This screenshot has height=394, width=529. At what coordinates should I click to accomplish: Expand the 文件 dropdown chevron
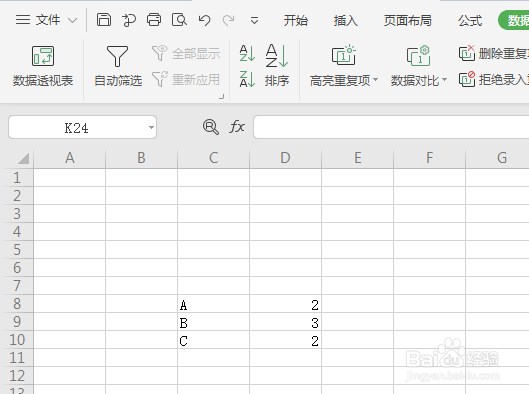[72, 21]
